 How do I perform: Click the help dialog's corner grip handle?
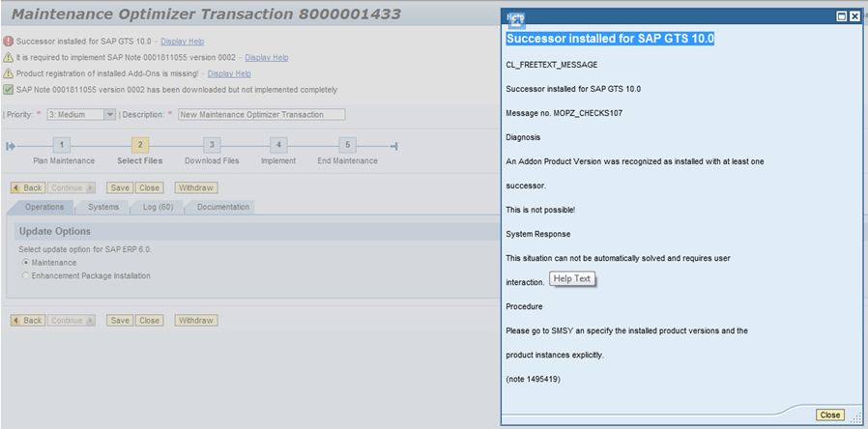(x=855, y=419)
